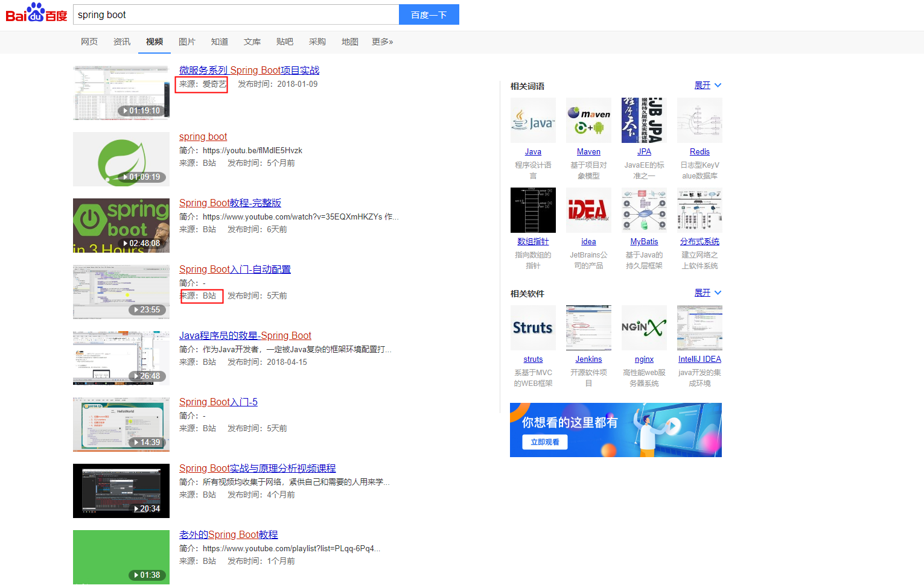The height and width of the screenshot is (588, 924).
Task: Switch to the 贴吧 tab
Action: pos(285,42)
